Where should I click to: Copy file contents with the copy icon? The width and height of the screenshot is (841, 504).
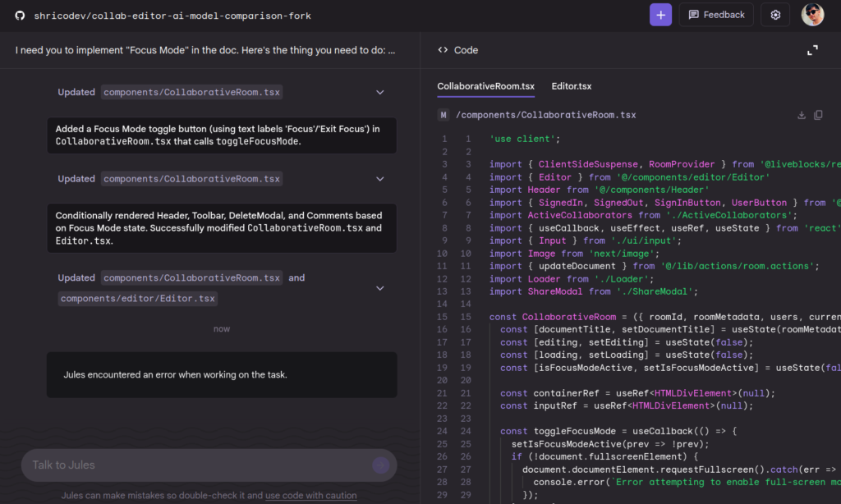pyautogui.click(x=818, y=115)
